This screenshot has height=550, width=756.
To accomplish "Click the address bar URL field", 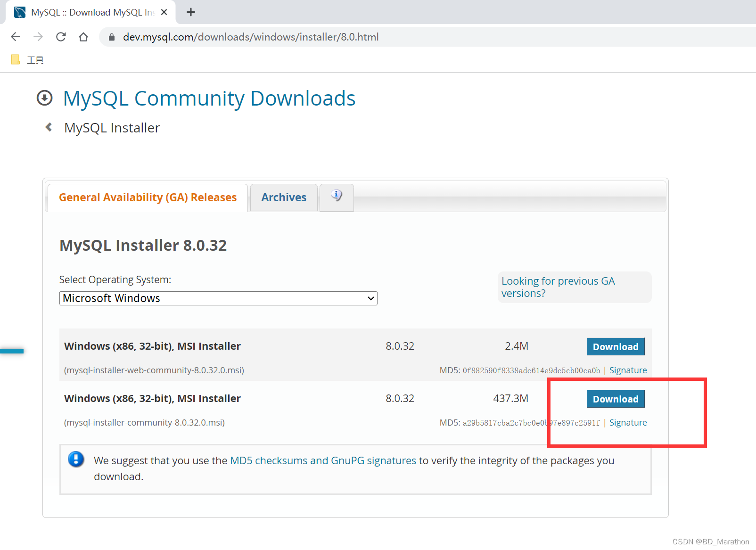I will [x=250, y=37].
